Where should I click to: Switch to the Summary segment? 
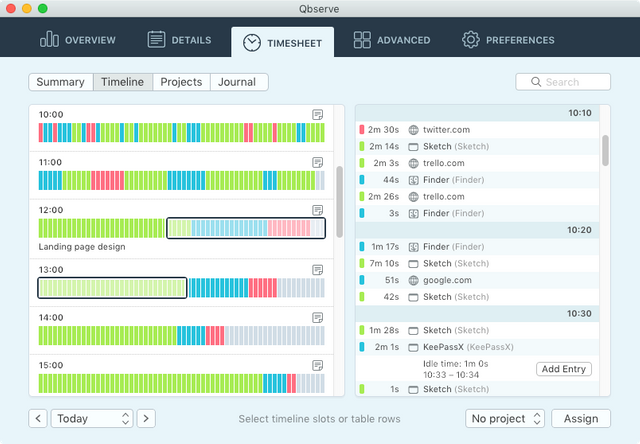pos(61,82)
